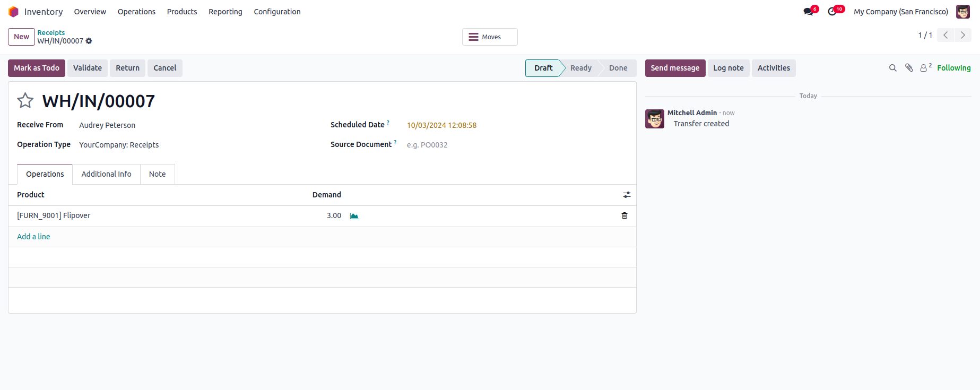Click the gear actions icon beside WH/IN/00007
This screenshot has width=980, height=390.
[x=89, y=41]
